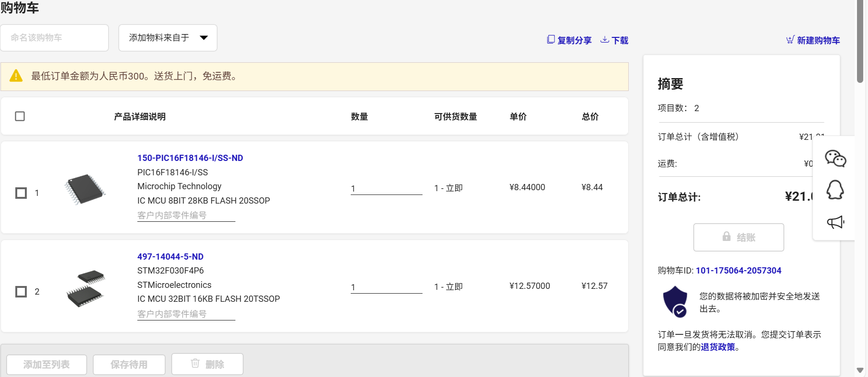
Task: Click Microchip Technology manufacturer text
Action: 179,186
